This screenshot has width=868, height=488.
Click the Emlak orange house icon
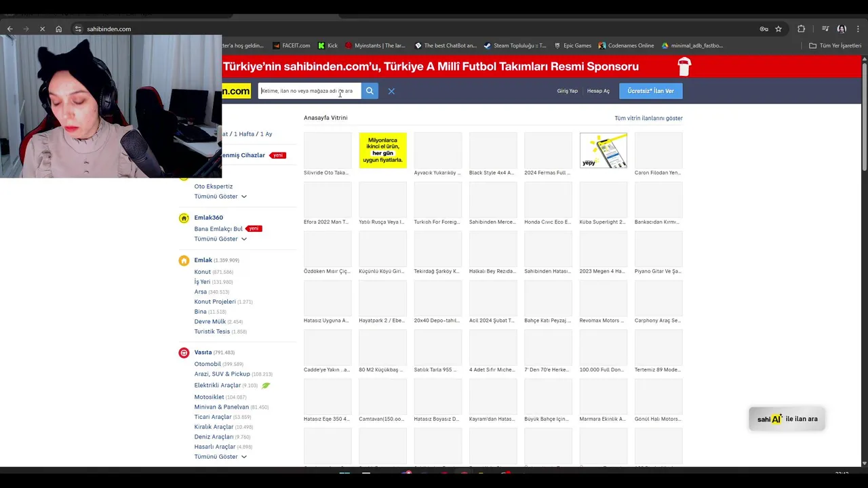click(x=184, y=260)
